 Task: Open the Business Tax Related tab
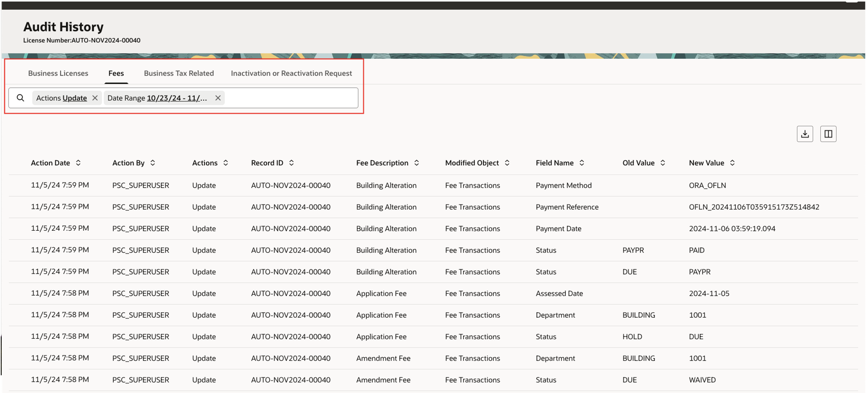[x=178, y=73]
